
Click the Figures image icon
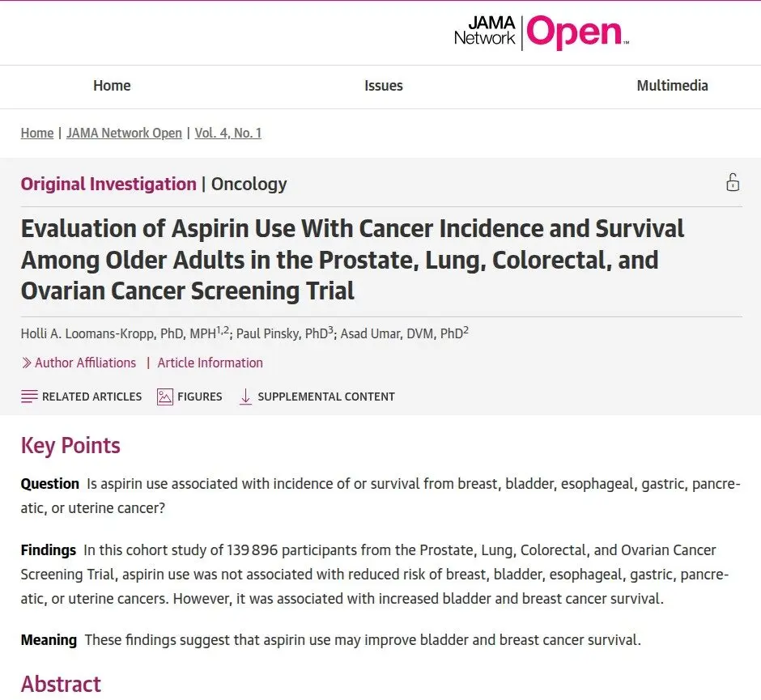(x=165, y=397)
